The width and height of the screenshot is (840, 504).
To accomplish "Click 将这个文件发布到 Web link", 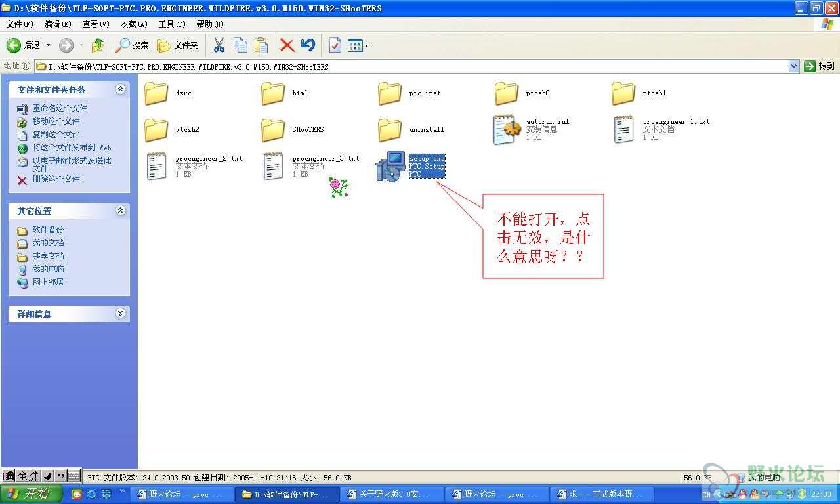I will tap(72, 148).
